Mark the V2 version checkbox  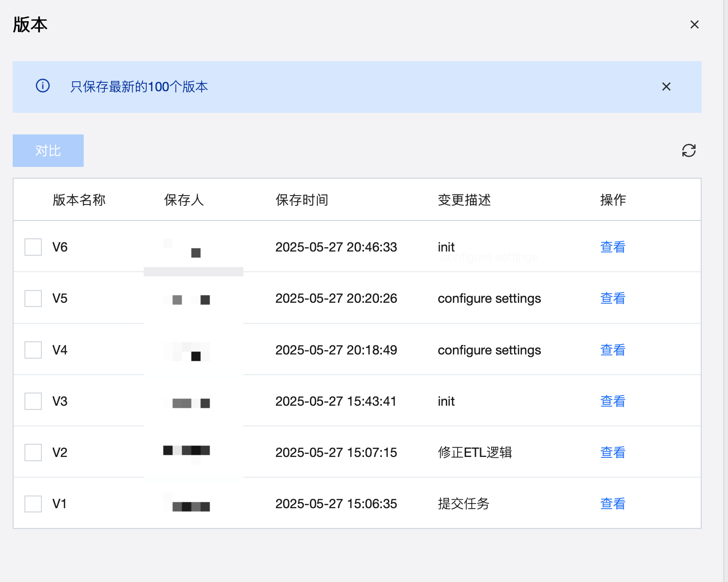(33, 452)
